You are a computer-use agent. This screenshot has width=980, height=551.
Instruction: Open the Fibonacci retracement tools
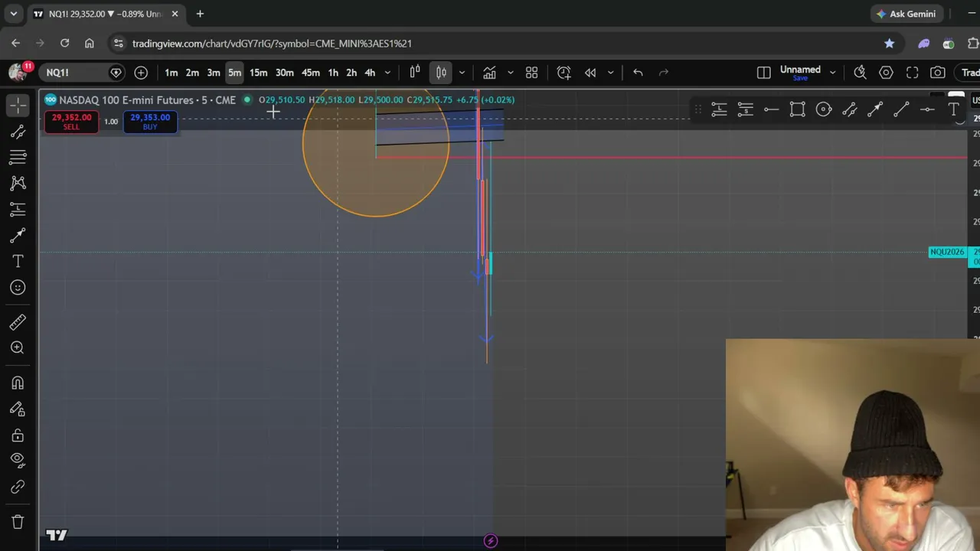[18, 158]
